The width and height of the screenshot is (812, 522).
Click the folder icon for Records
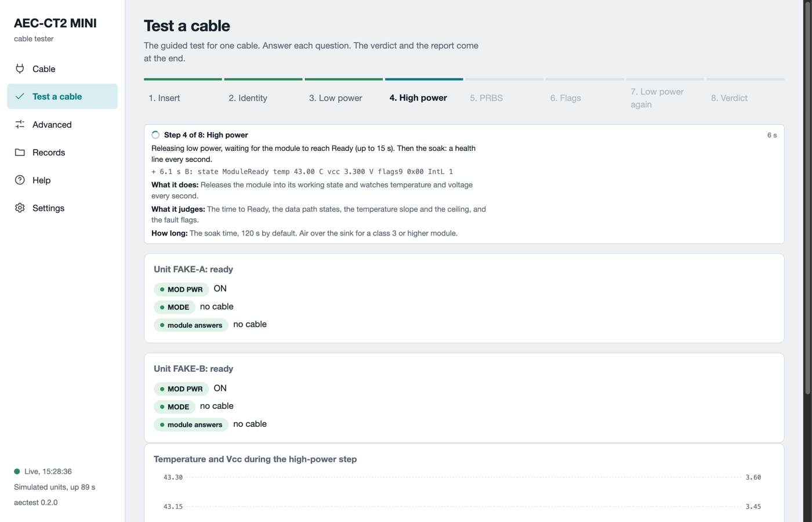click(x=20, y=152)
